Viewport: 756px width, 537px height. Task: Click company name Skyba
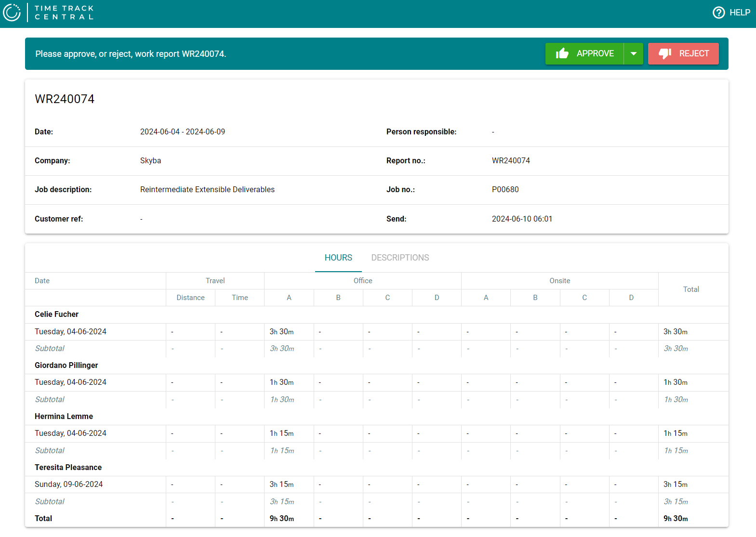(151, 161)
